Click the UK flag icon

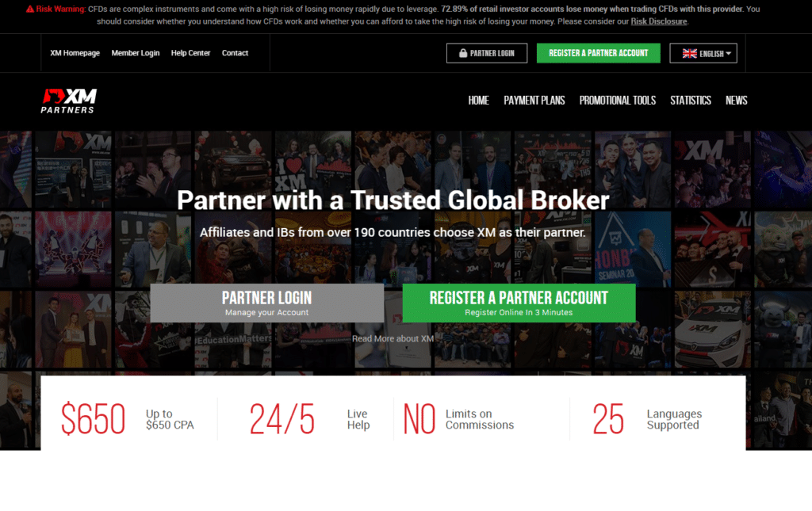tap(689, 53)
